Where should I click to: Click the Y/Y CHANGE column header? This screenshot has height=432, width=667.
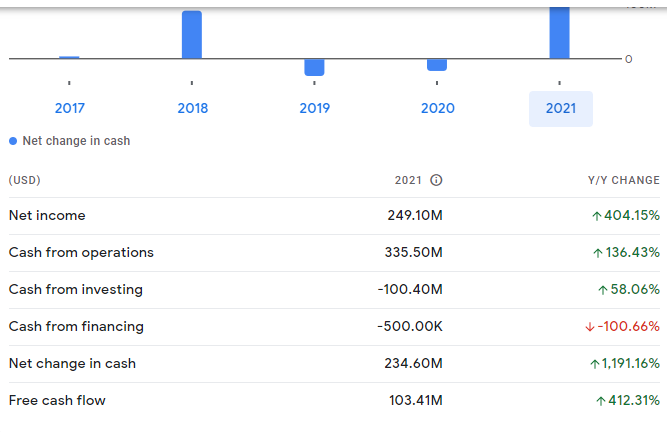click(x=624, y=180)
